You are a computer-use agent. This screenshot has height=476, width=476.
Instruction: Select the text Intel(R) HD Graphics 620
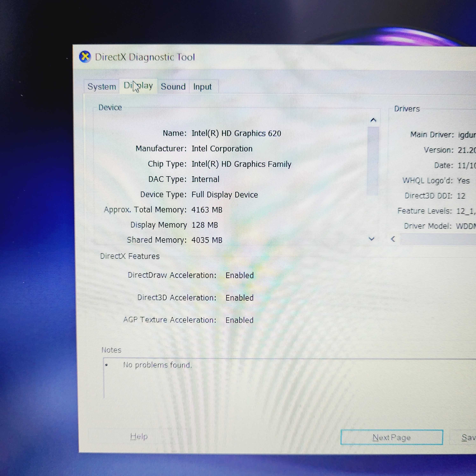(x=236, y=133)
